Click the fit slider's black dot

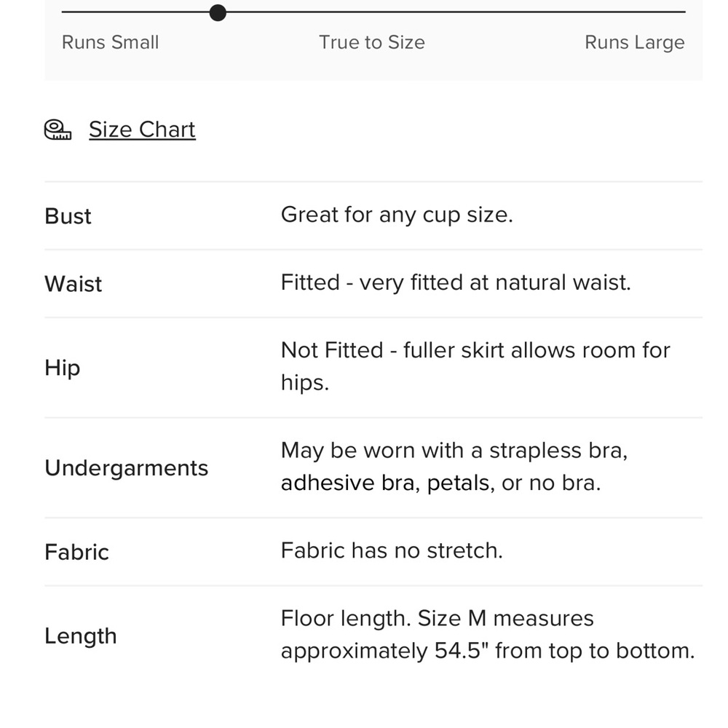click(x=218, y=12)
